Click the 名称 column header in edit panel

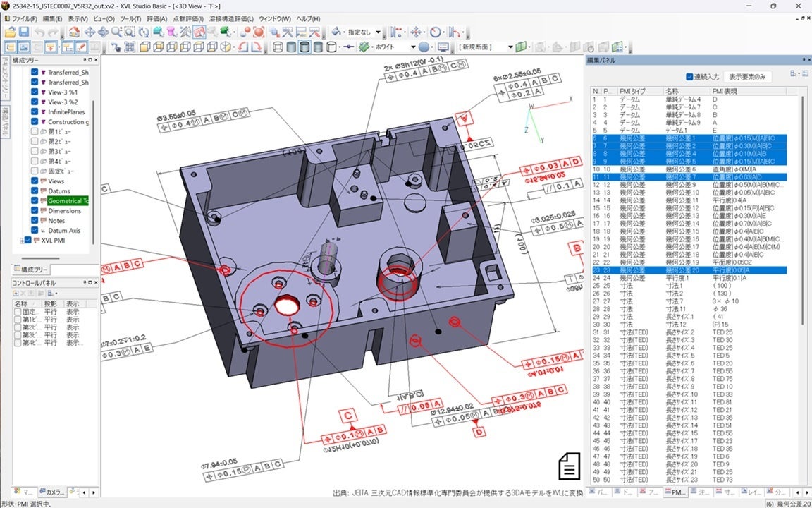click(x=673, y=92)
